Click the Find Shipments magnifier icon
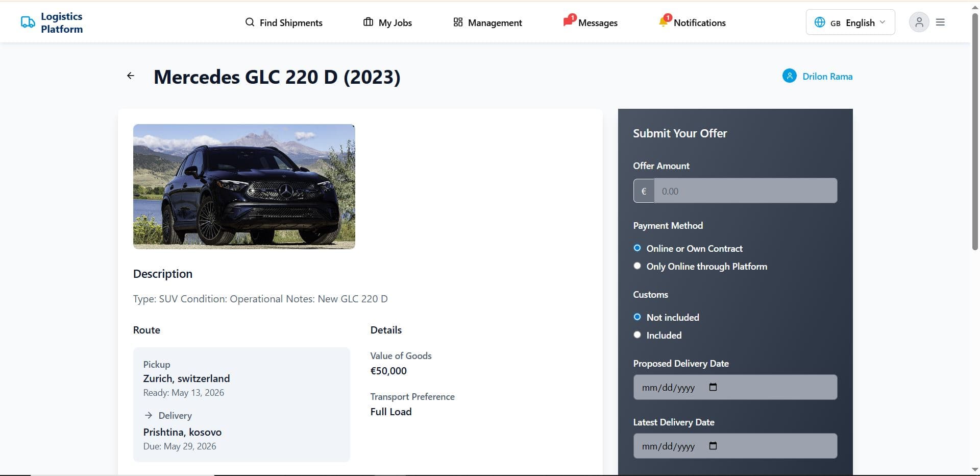 (x=250, y=22)
